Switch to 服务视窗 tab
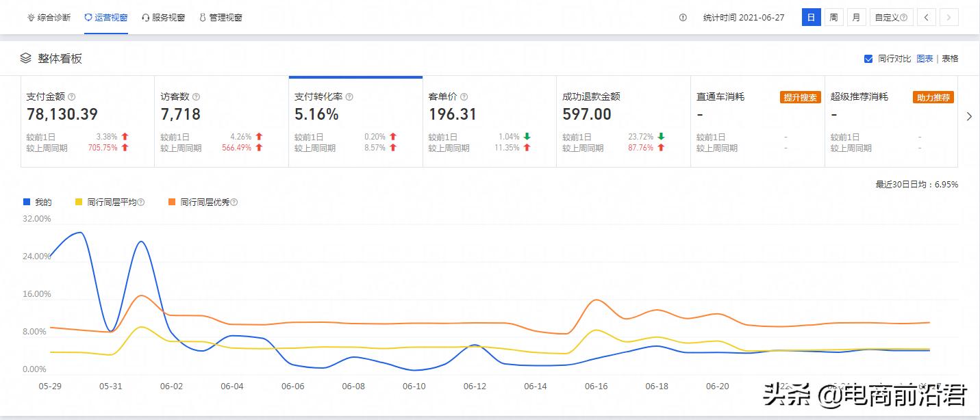The width and height of the screenshot is (980, 420). click(163, 18)
